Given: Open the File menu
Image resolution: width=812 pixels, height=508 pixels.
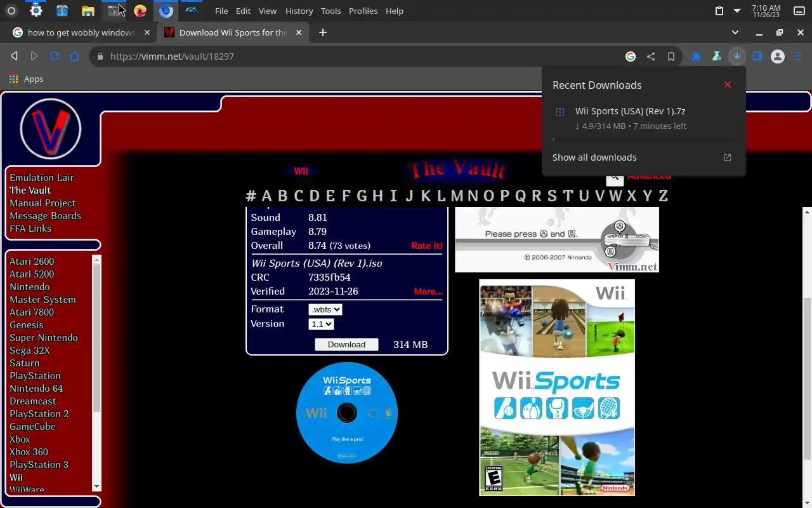Looking at the screenshot, I should coord(221,11).
